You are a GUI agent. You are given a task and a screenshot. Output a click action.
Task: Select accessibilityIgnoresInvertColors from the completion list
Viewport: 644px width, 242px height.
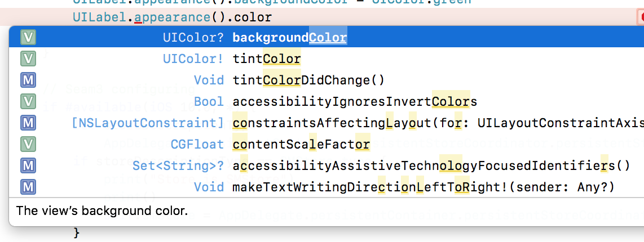pos(355,102)
